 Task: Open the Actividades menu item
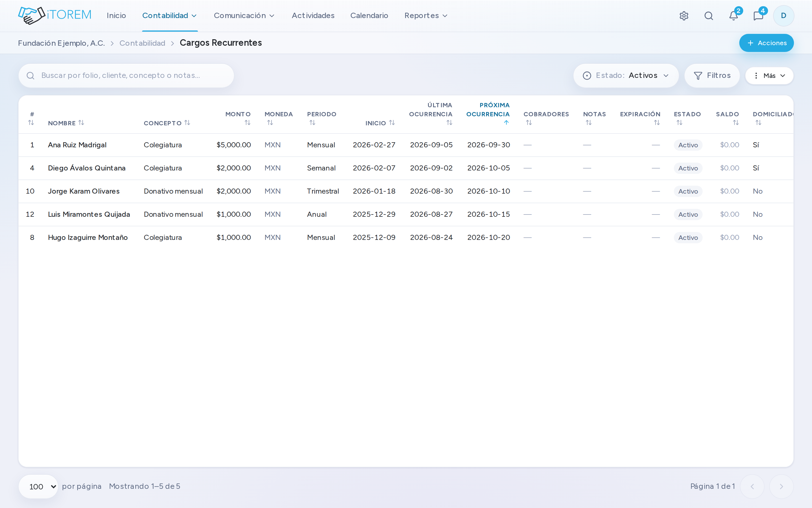[313, 16]
